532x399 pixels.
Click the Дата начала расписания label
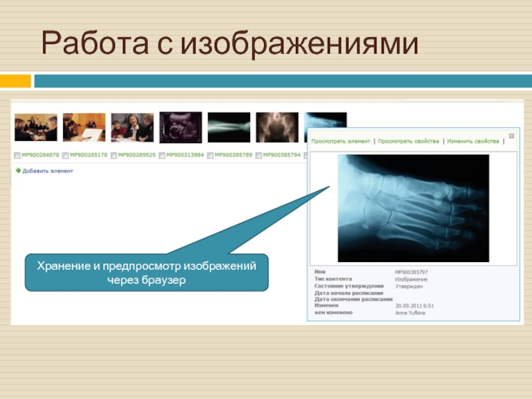348,293
